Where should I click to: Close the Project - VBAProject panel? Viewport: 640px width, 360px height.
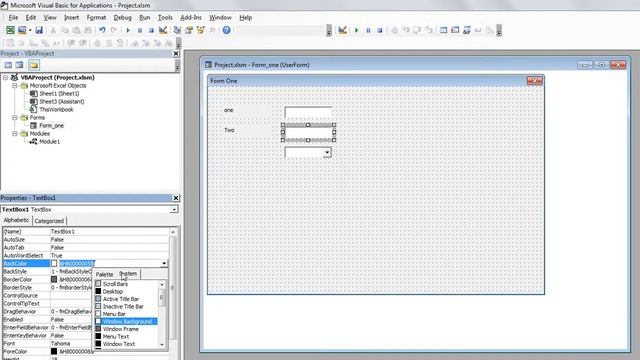[x=176, y=53]
